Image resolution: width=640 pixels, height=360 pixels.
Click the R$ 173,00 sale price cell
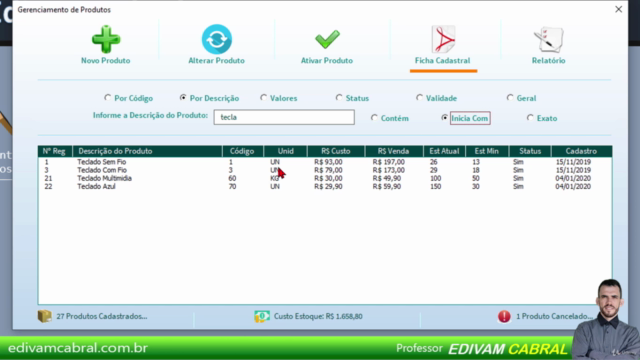pyautogui.click(x=389, y=170)
